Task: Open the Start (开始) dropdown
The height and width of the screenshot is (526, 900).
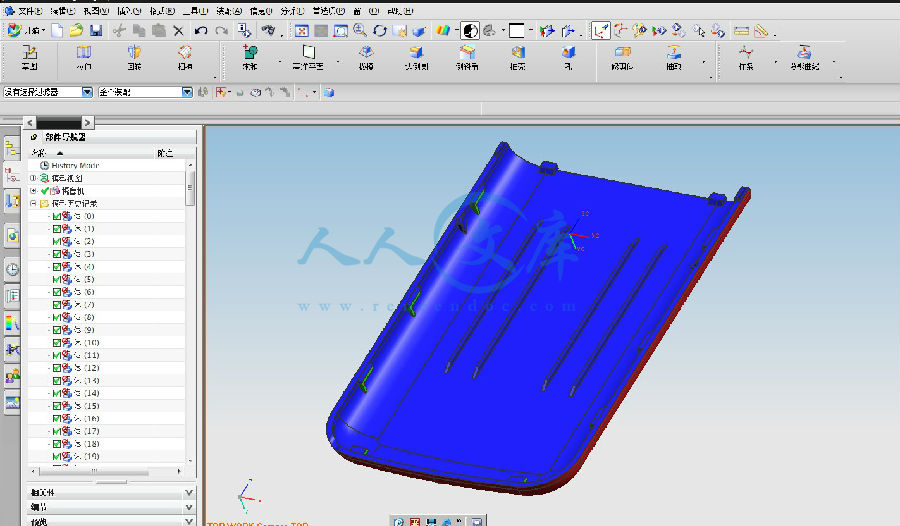Action: coord(25,30)
